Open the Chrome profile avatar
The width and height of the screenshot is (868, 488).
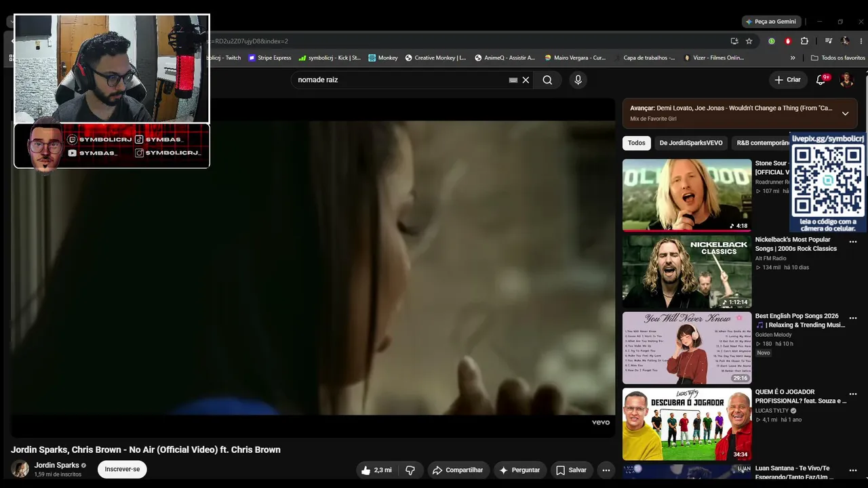pos(845,41)
